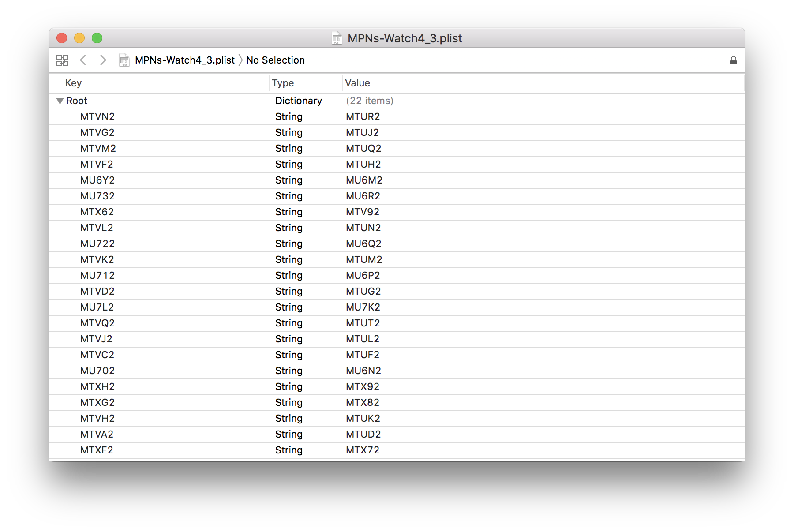Collapse the Root disclosure triangle
The height and width of the screenshot is (532, 794).
pyautogui.click(x=60, y=101)
